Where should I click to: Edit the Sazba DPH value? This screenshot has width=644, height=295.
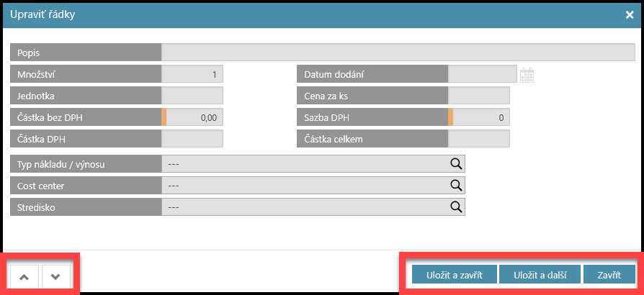480,117
